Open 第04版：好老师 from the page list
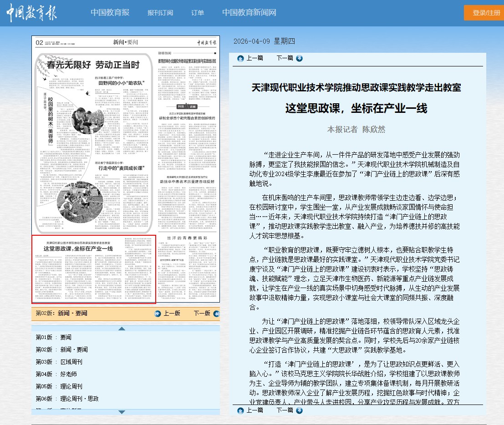504x425 pixels. (56, 374)
